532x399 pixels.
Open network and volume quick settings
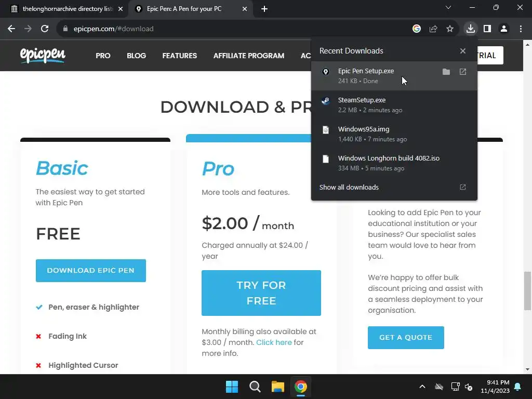tap(462, 387)
